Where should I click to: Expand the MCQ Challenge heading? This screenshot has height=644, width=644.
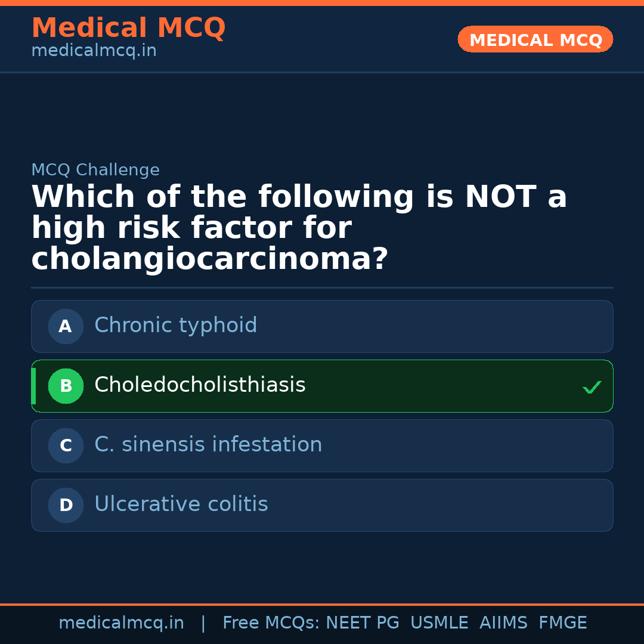coord(95,170)
